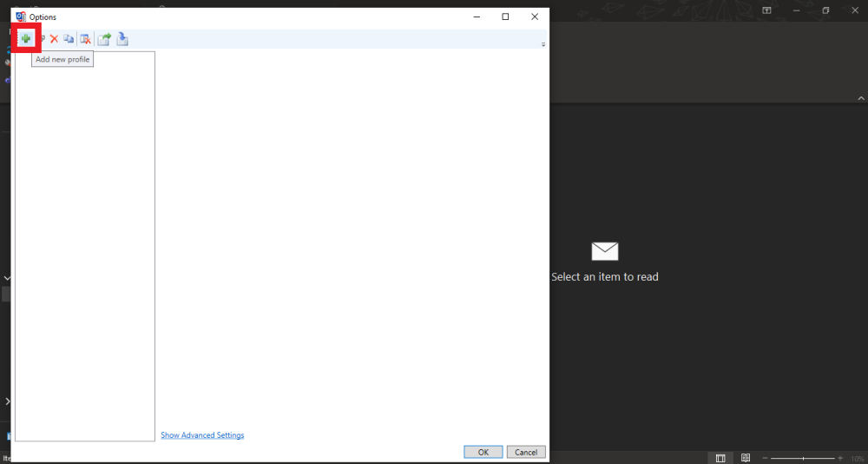Click the zoom in plus button
Image resolution: width=868 pixels, height=464 pixels.
(x=840, y=458)
